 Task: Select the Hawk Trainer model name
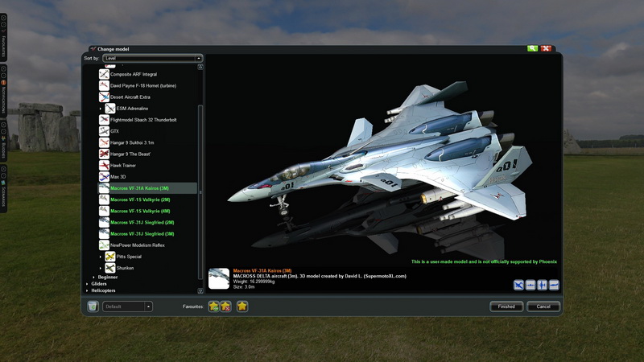pos(123,166)
